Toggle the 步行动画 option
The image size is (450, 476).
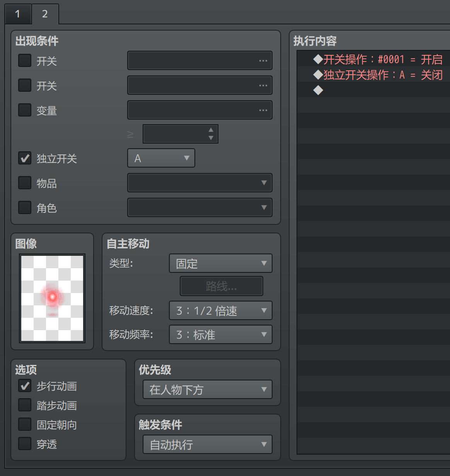click(25, 385)
